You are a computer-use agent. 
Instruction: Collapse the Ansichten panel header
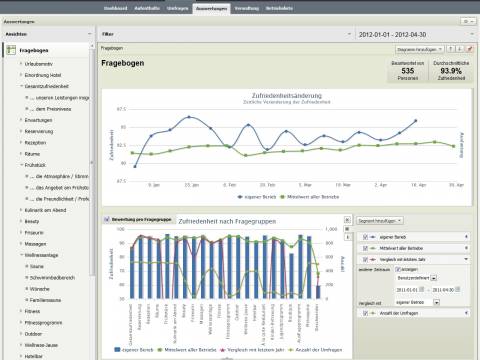tap(89, 34)
